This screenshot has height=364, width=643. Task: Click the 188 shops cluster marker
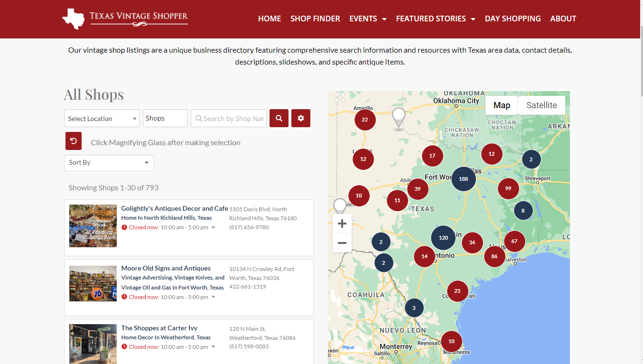pos(463,179)
